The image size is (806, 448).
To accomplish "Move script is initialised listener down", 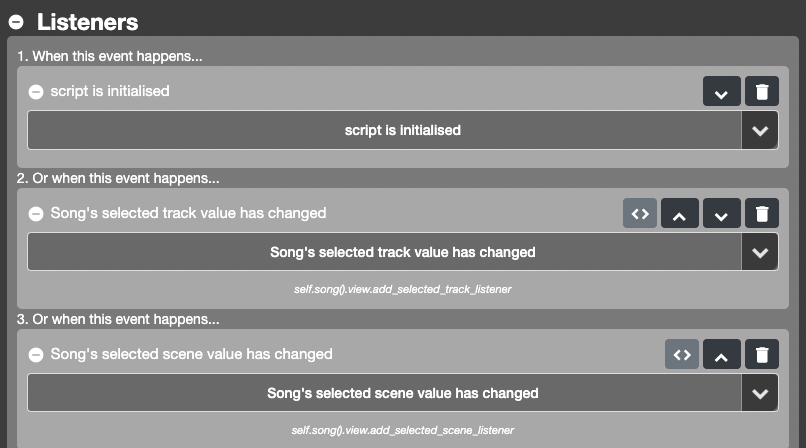I will click(x=720, y=92).
